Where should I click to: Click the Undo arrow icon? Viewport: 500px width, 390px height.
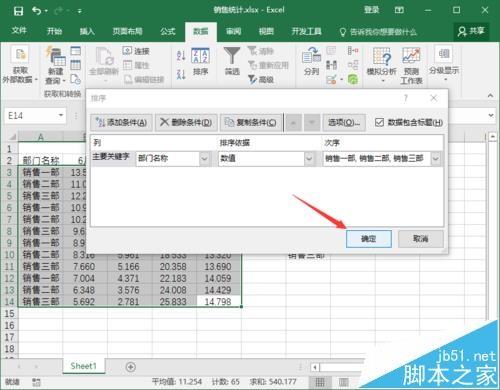pyautogui.click(x=36, y=11)
